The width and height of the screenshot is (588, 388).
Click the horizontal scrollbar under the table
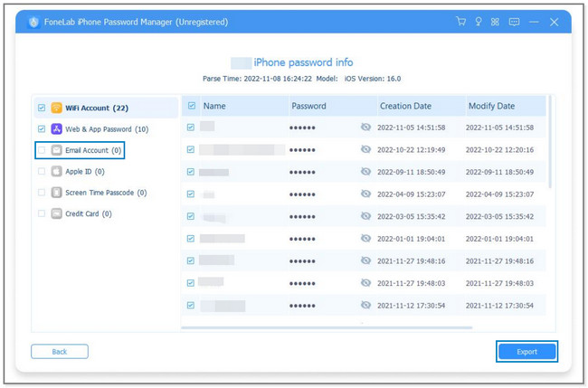327,327
